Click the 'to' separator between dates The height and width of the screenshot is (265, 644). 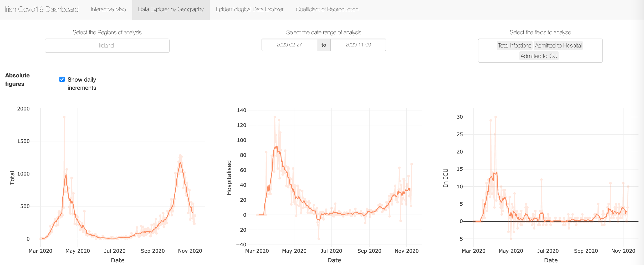[324, 45]
